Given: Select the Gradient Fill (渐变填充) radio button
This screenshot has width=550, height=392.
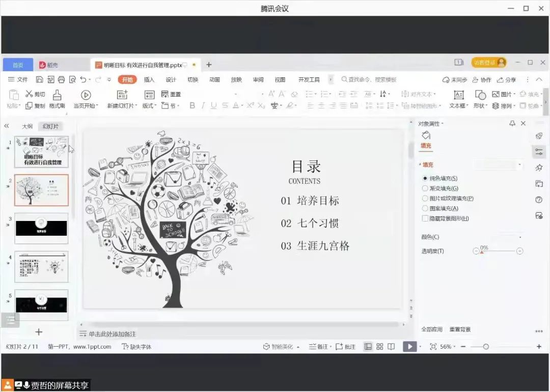Looking at the screenshot, I should pos(425,188).
